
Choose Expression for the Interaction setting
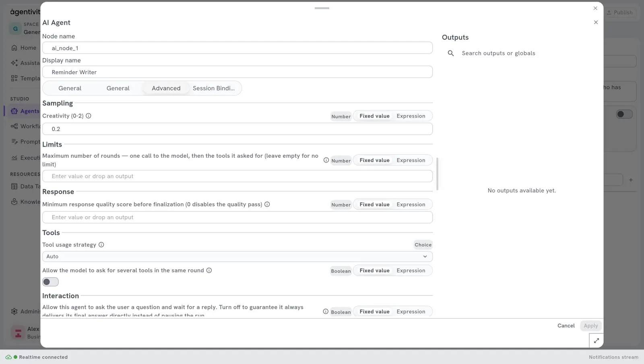click(x=411, y=312)
